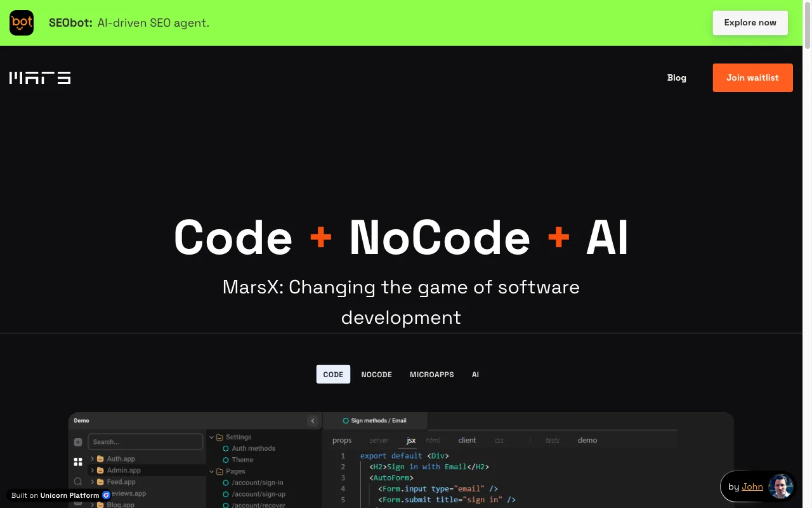Click the Settings folder icon

click(x=219, y=437)
